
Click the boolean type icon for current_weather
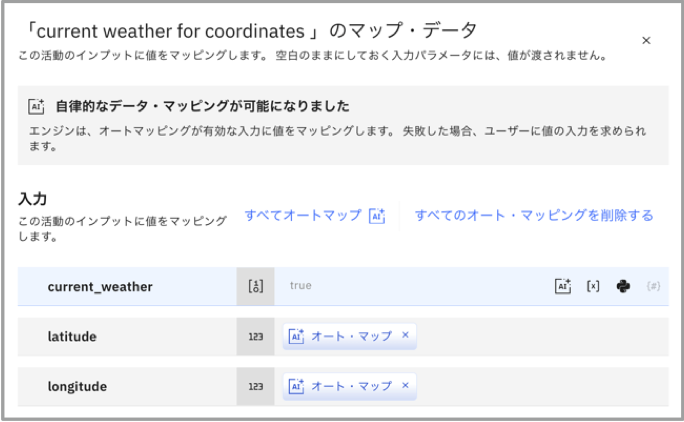[255, 286]
